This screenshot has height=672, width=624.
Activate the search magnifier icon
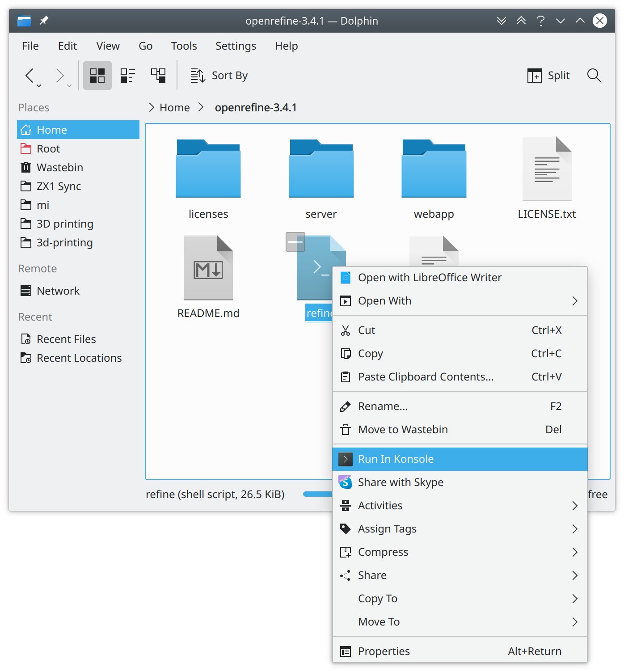(594, 75)
